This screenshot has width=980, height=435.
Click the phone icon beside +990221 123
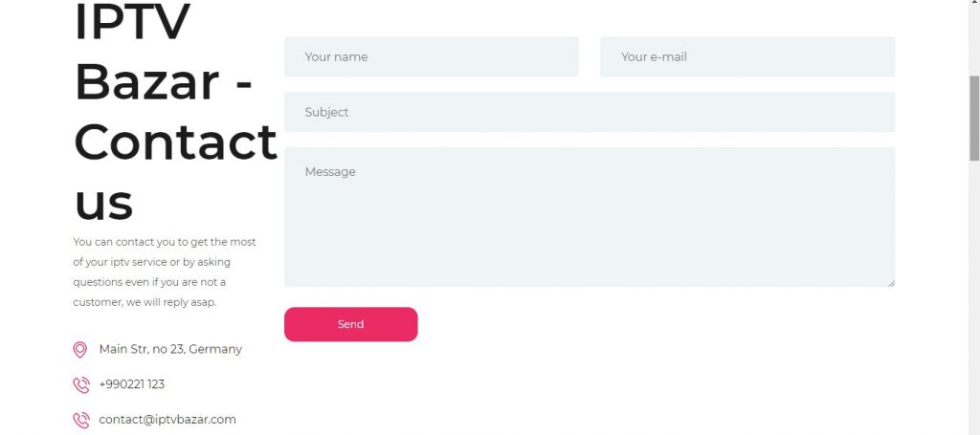[x=81, y=385]
